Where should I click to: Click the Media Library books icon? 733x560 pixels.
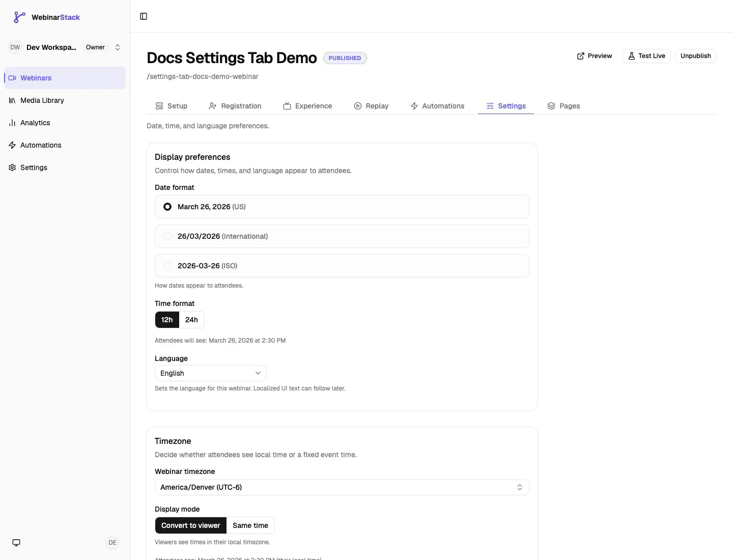[x=12, y=100]
